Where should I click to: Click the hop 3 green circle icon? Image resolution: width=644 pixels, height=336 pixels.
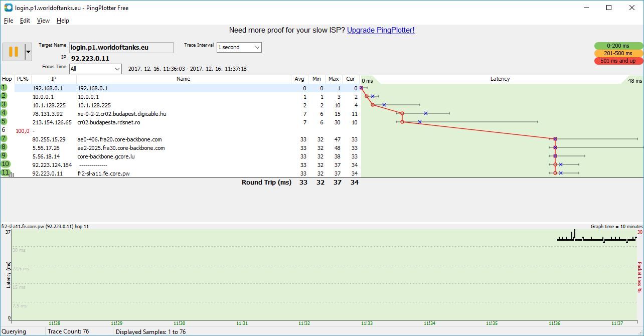coord(4,105)
